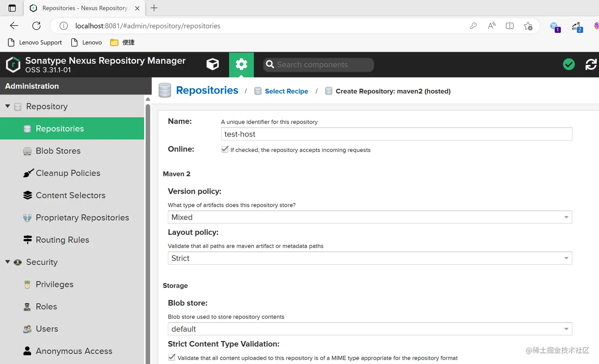Open the password key icon in address bar
This screenshot has width=599, height=364.
coord(473,26)
